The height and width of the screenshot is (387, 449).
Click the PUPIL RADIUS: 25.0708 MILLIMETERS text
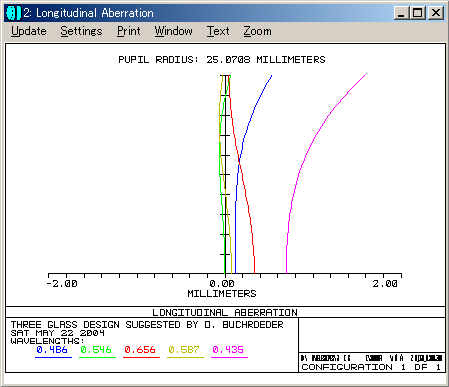222,60
